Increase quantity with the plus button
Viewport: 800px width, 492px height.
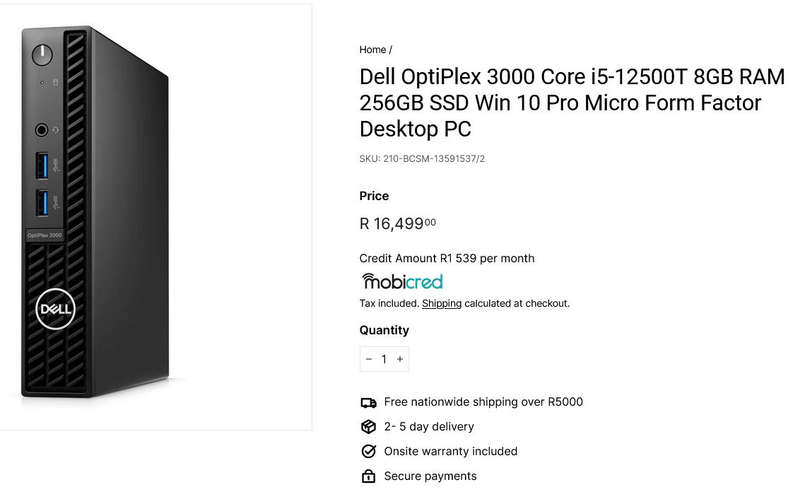[x=400, y=359]
